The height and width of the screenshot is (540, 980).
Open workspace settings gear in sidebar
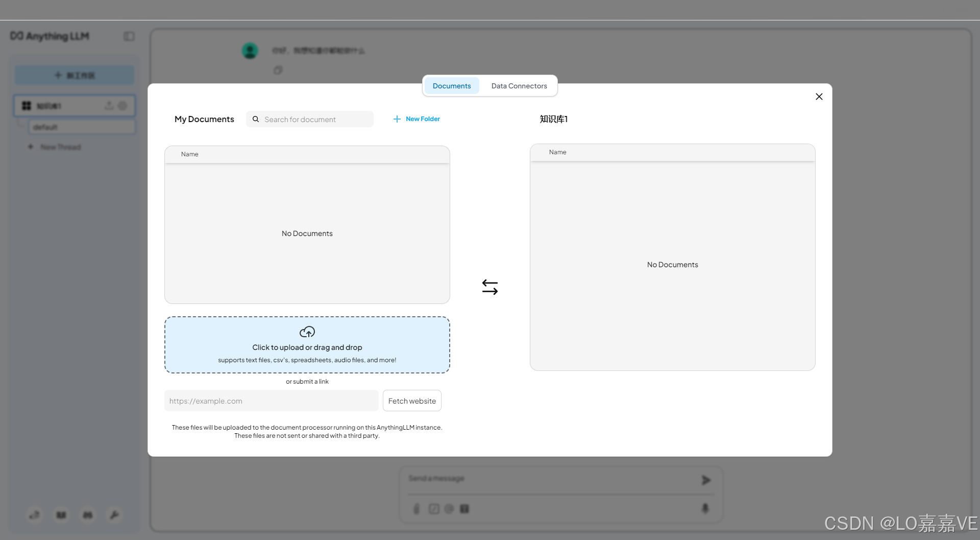pyautogui.click(x=123, y=106)
